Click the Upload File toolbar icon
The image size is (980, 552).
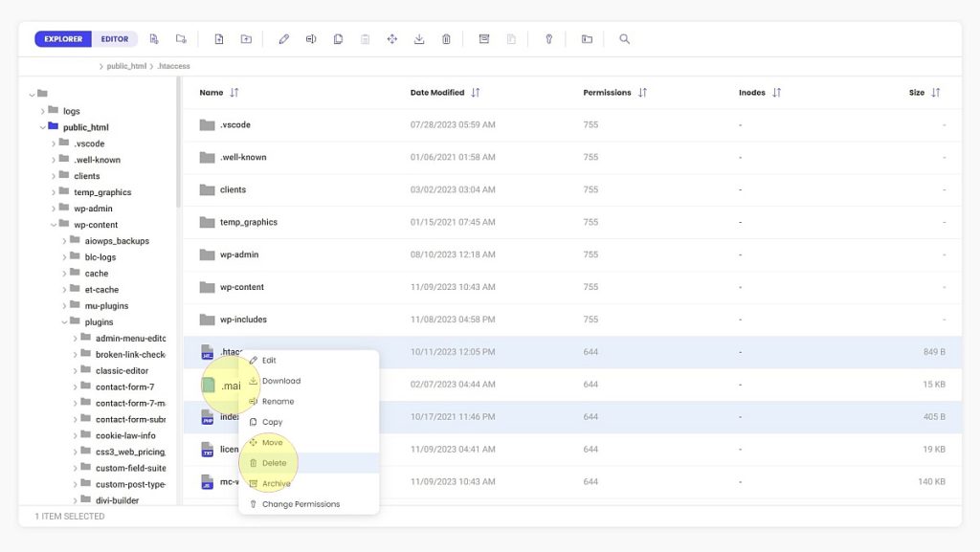[x=219, y=38]
